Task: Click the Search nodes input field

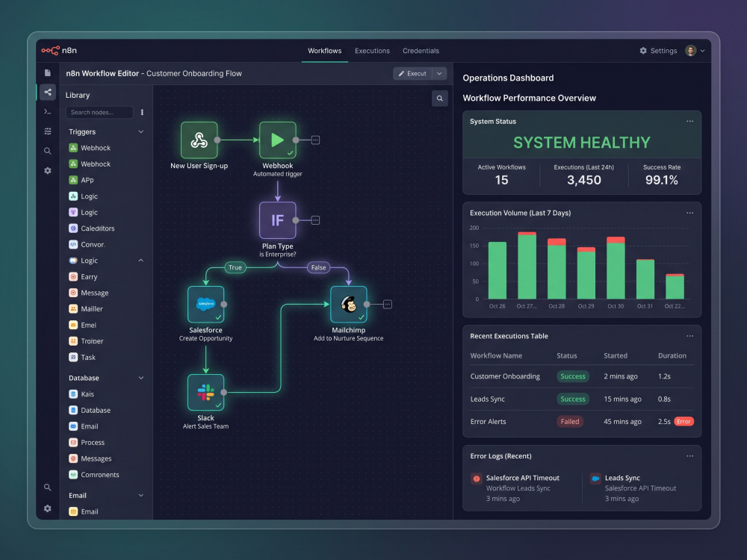Action: pyautogui.click(x=99, y=113)
